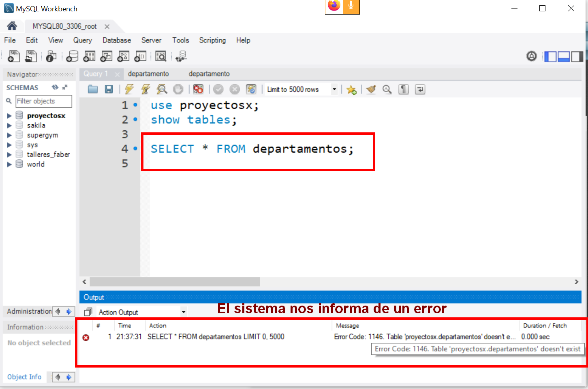Open the Server menu

[151, 40]
